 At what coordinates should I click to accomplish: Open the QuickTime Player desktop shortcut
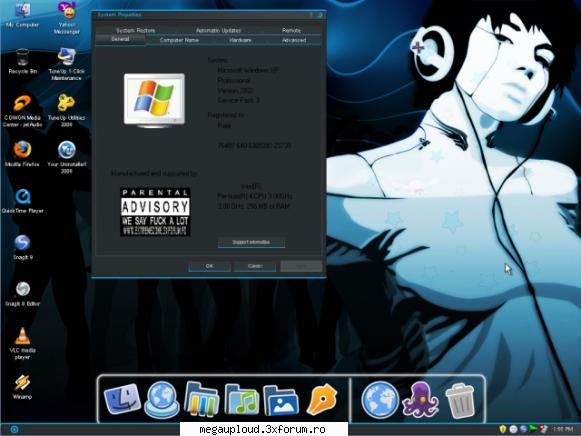click(23, 201)
